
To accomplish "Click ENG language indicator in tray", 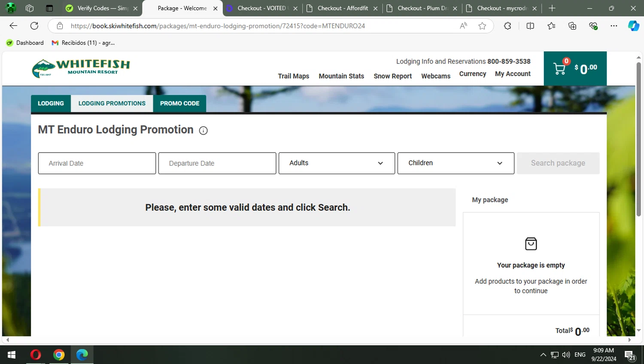I will pos(580,355).
